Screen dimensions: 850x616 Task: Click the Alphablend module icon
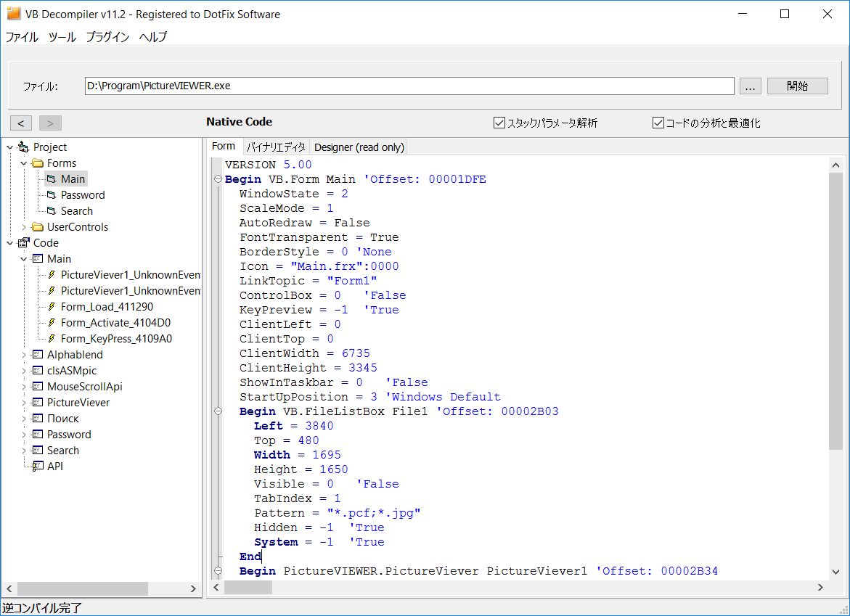point(38,354)
